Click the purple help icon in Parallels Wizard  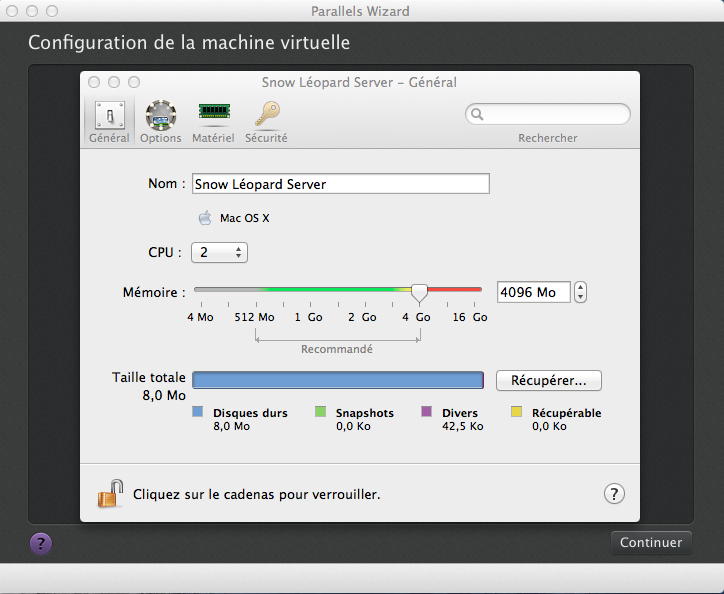tap(41, 543)
